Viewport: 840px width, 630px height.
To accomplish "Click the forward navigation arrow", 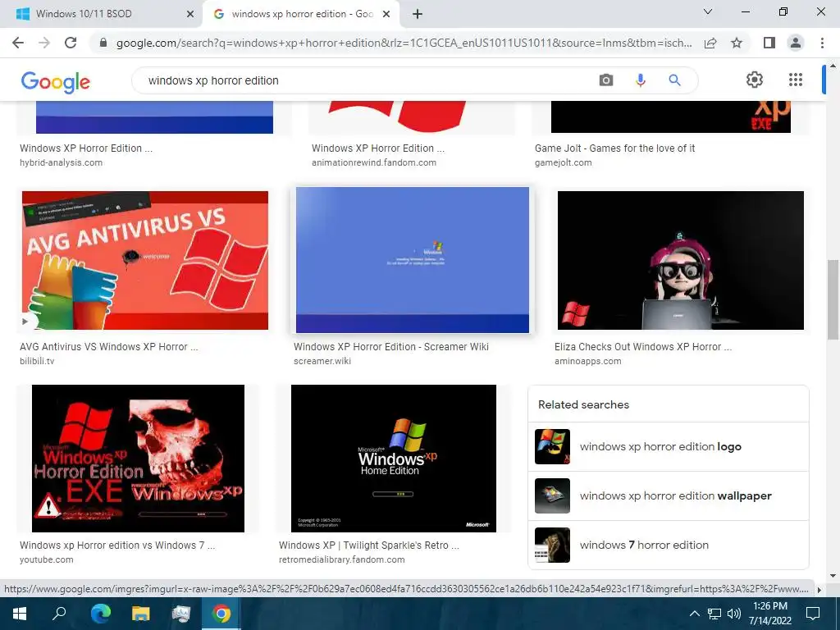I will click(x=44, y=43).
